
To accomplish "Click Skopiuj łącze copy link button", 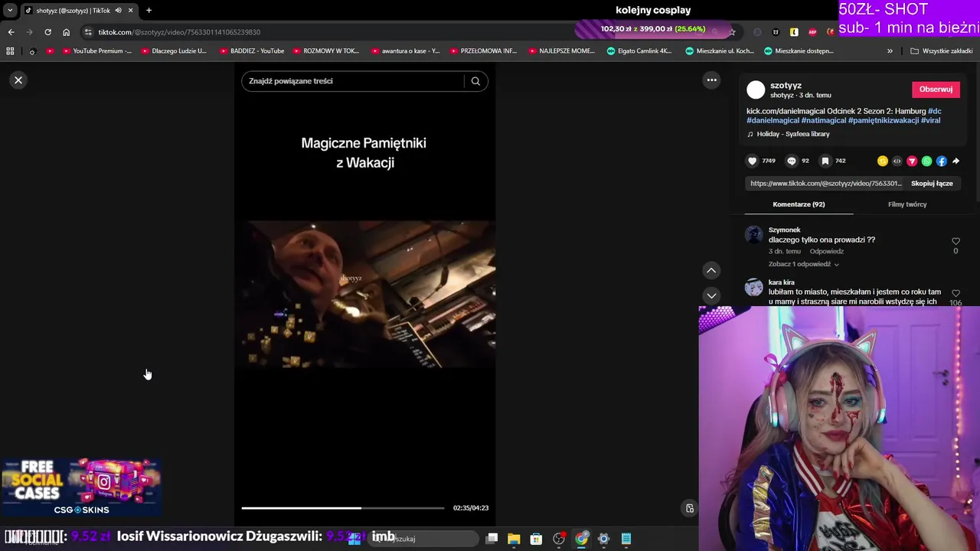I will [x=932, y=184].
